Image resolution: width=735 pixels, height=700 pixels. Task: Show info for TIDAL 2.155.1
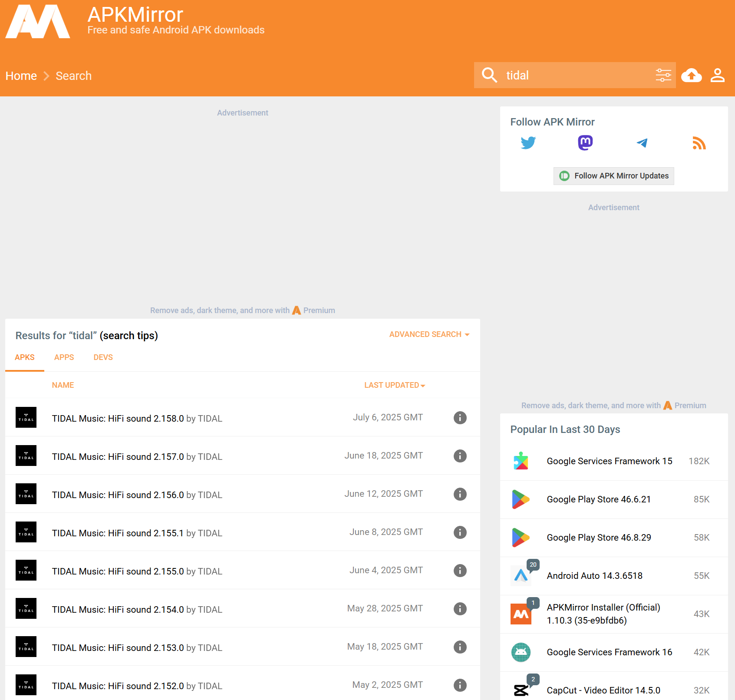pos(460,532)
